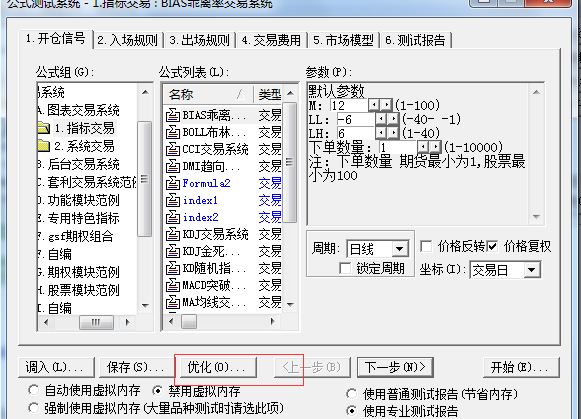Select the index1 formula icon

(173, 200)
